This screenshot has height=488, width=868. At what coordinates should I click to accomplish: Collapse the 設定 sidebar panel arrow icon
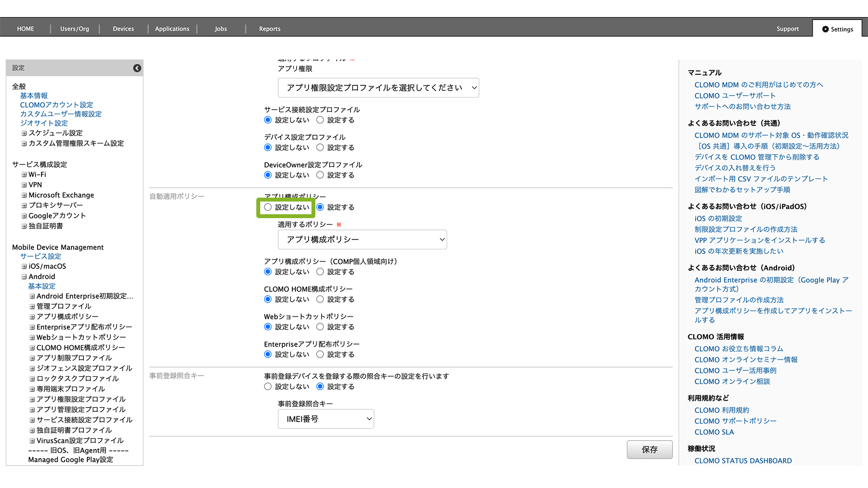[137, 68]
